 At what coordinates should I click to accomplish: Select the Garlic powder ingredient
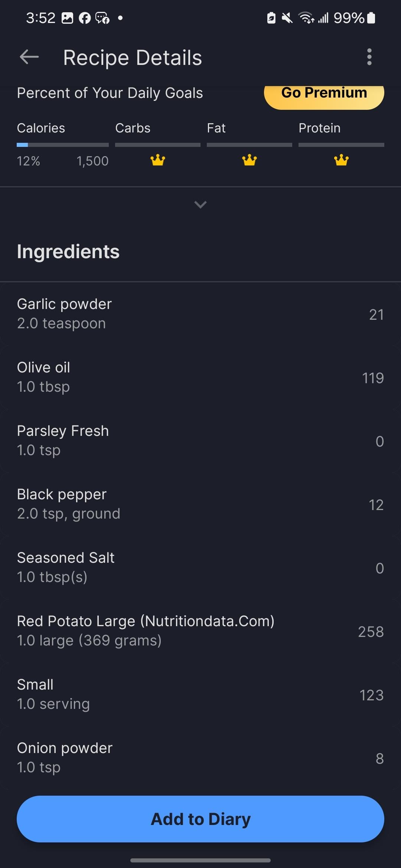(200, 314)
